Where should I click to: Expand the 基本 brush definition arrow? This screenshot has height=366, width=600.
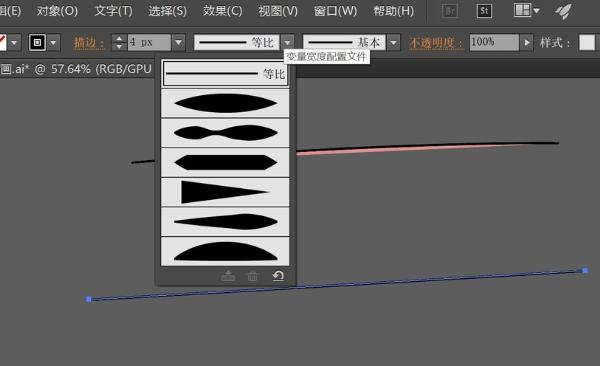[393, 42]
